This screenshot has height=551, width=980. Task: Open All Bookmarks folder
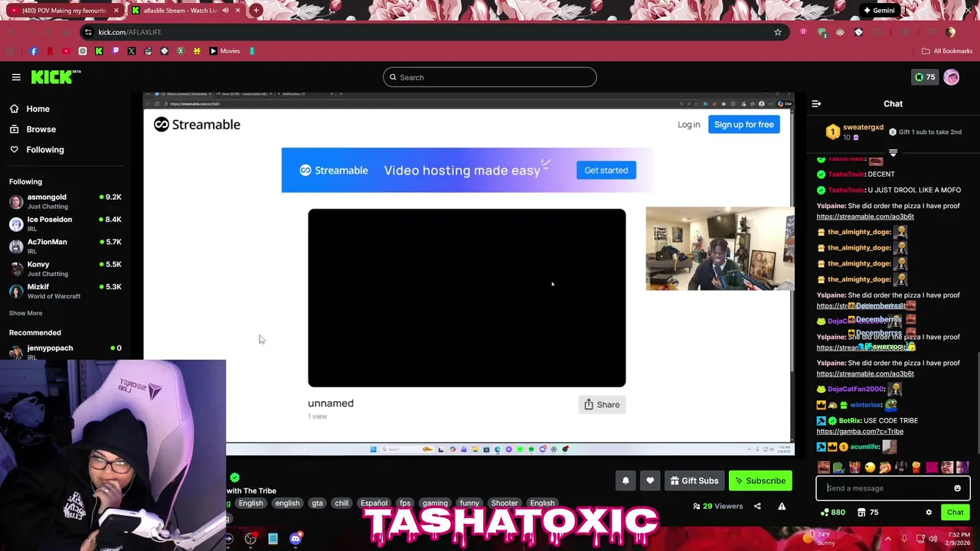coord(947,51)
